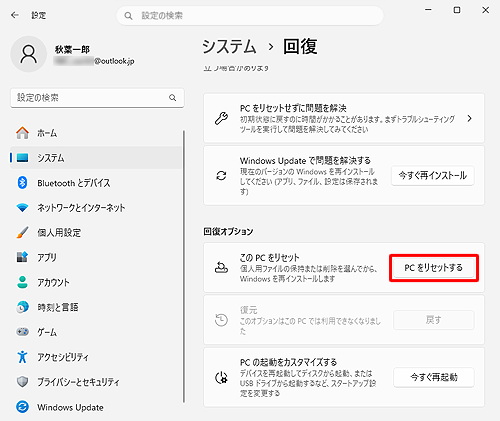The image size is (500, 421).
Task: Open 時刻と言語 label
Action: [x=58, y=307]
